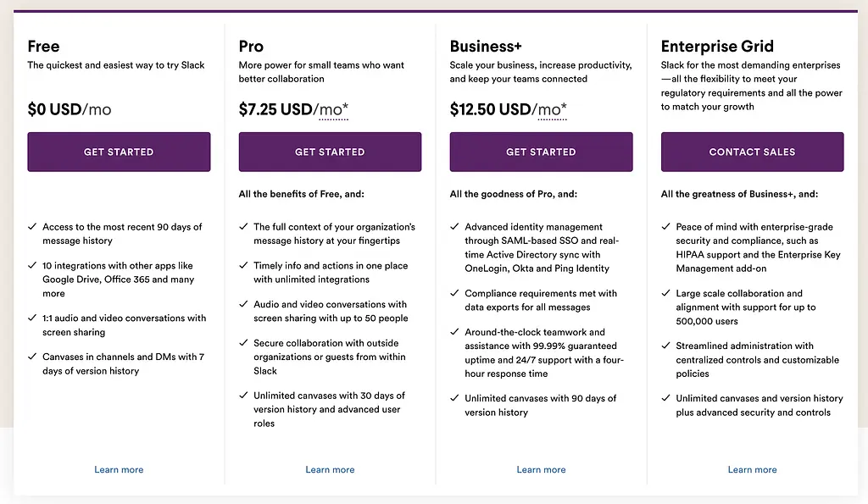The width and height of the screenshot is (868, 504).
Task: Click checkmark beside 90 days message history
Action: pos(32,226)
